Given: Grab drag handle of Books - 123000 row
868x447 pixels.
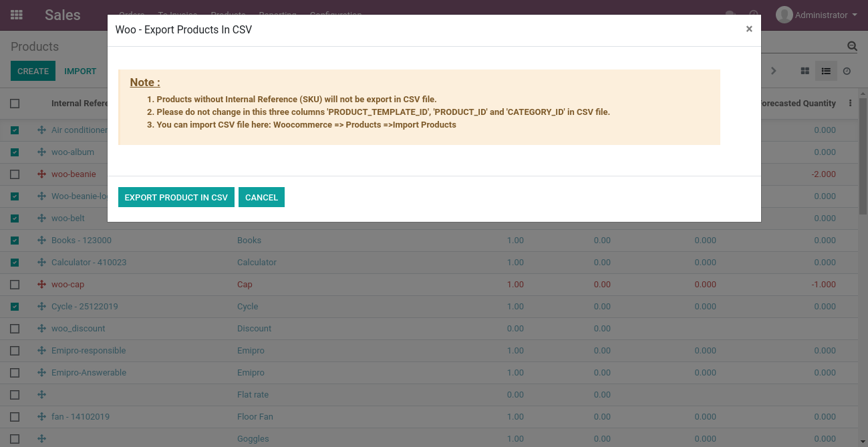Looking at the screenshot, I should [x=41, y=241].
